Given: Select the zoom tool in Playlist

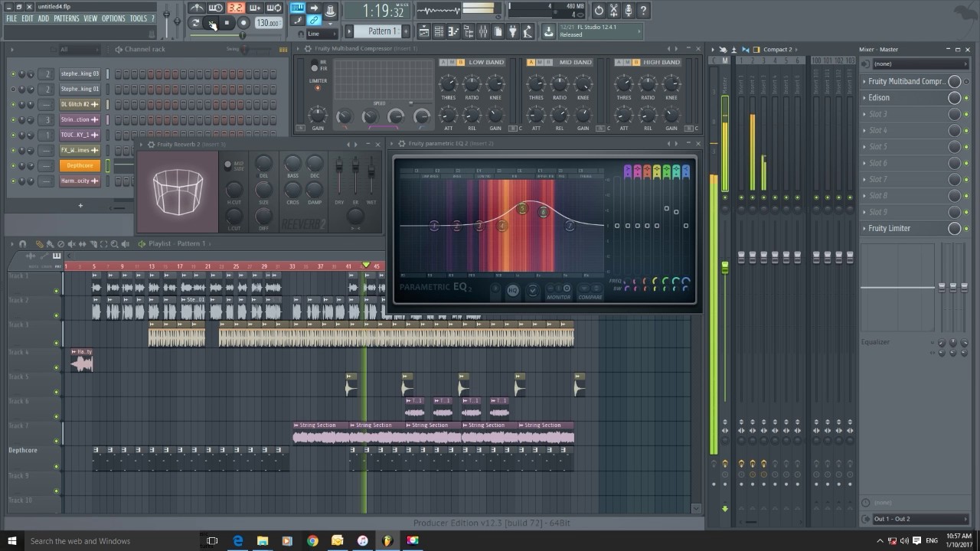Looking at the screenshot, I should pos(114,244).
